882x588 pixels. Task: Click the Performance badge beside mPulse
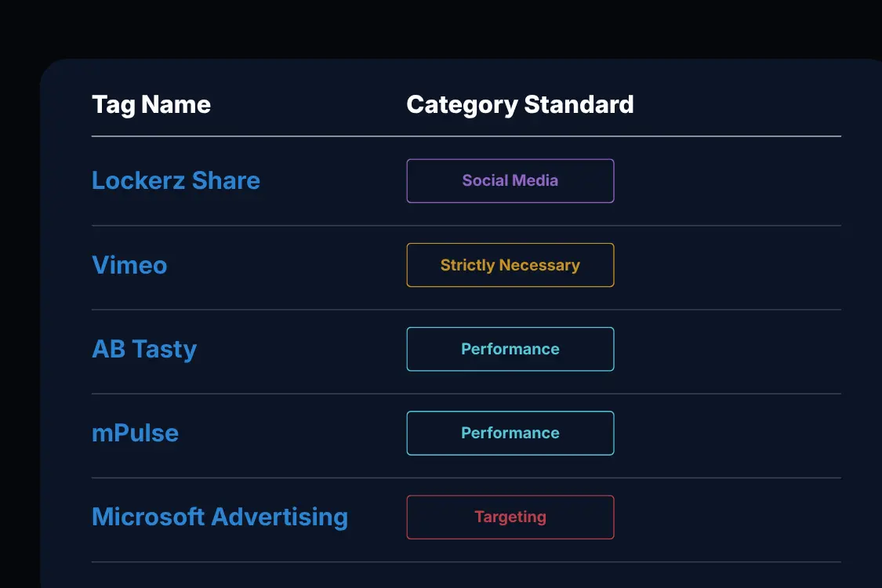coord(510,434)
